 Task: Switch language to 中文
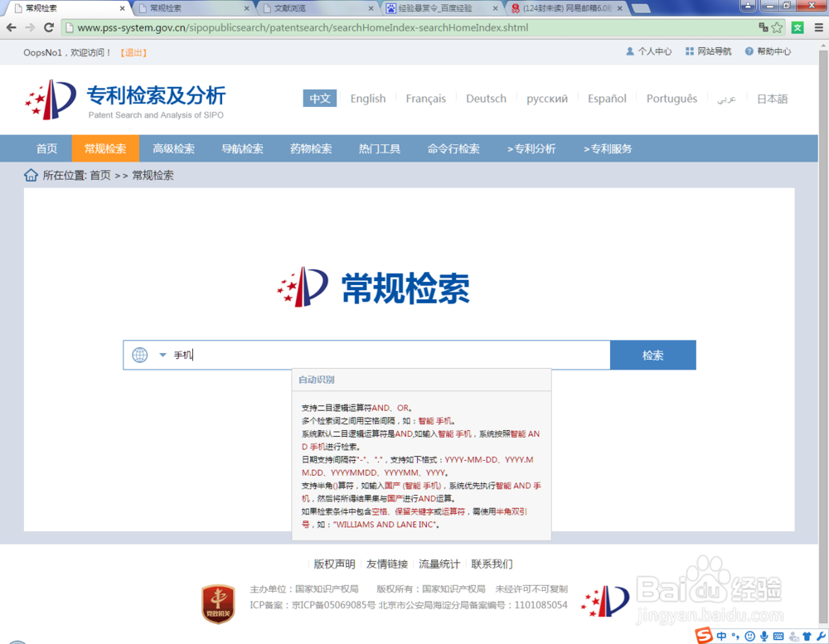coord(320,99)
